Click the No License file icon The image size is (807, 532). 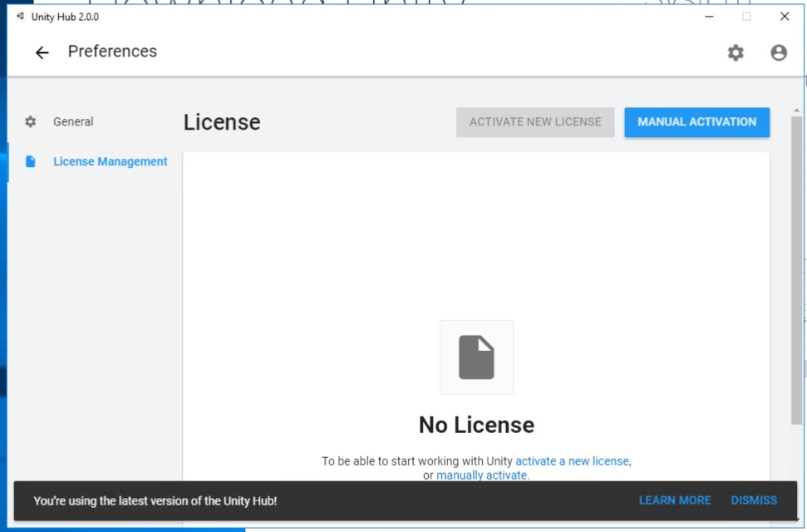point(476,357)
